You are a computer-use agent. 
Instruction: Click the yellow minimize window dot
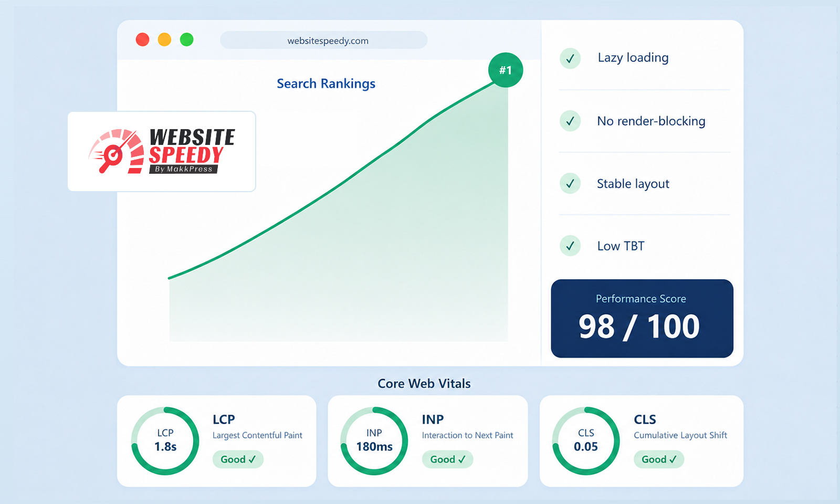click(164, 39)
